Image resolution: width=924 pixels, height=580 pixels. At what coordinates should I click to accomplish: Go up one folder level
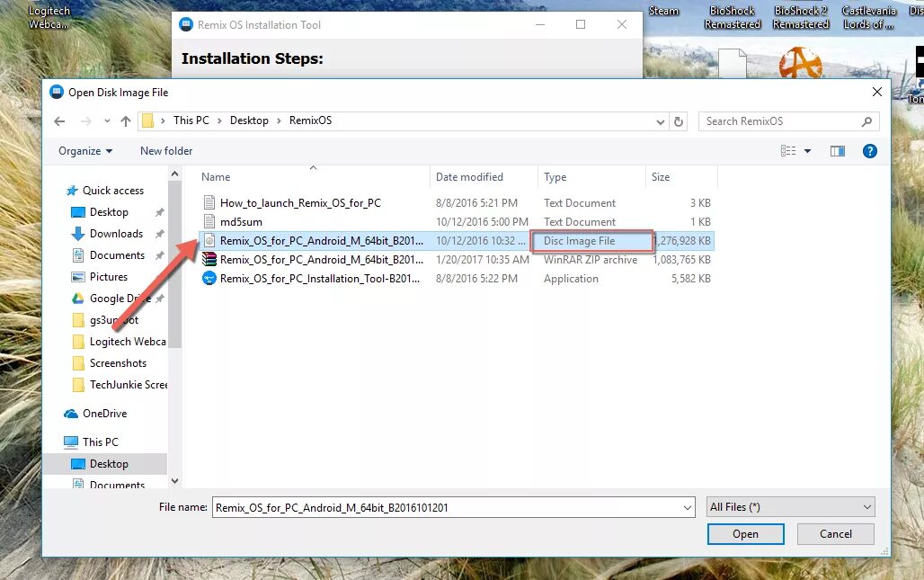[126, 121]
